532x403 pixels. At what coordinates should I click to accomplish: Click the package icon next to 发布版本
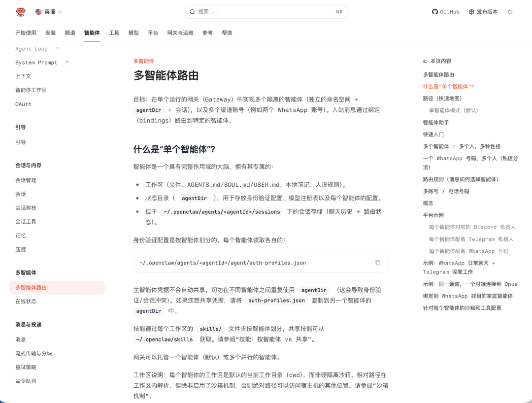pyautogui.click(x=471, y=11)
